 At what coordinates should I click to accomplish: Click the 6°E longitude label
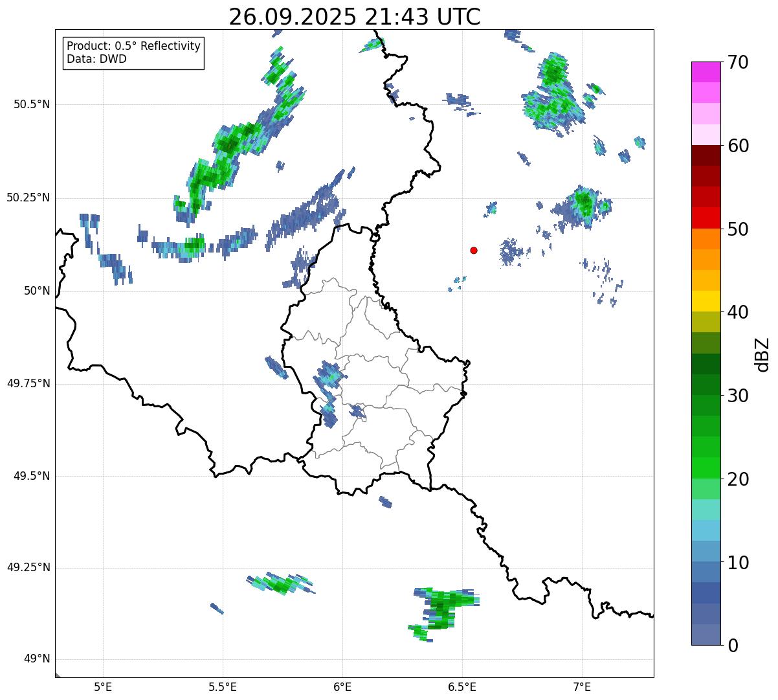(342, 686)
